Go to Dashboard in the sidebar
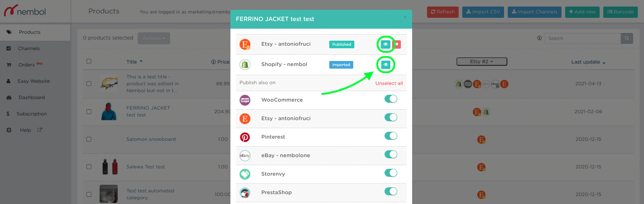 point(32,97)
